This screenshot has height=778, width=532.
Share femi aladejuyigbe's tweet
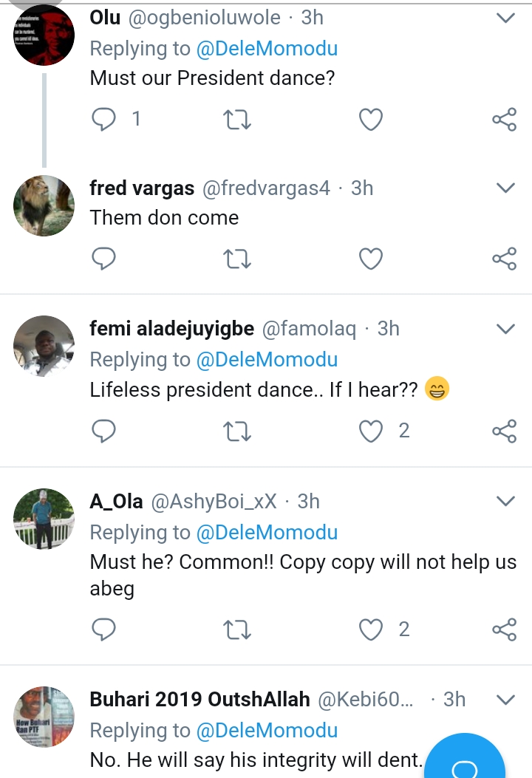(x=504, y=431)
